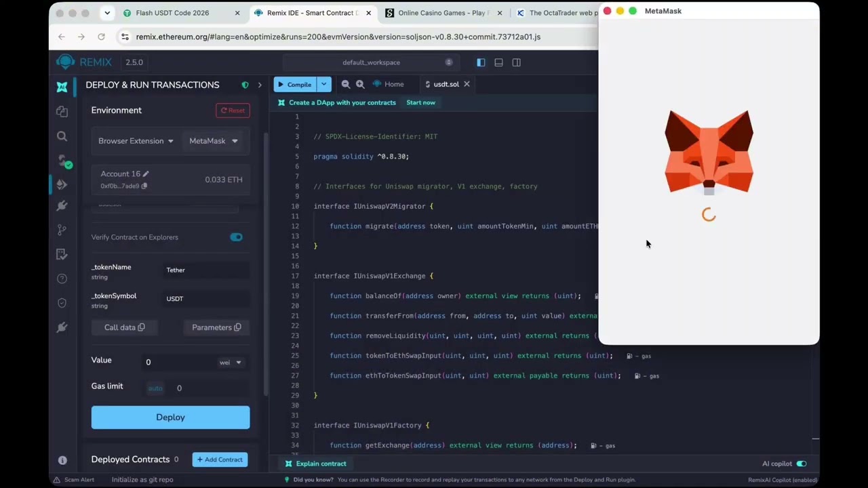Click the 2.5.0 version badge

coord(134,62)
